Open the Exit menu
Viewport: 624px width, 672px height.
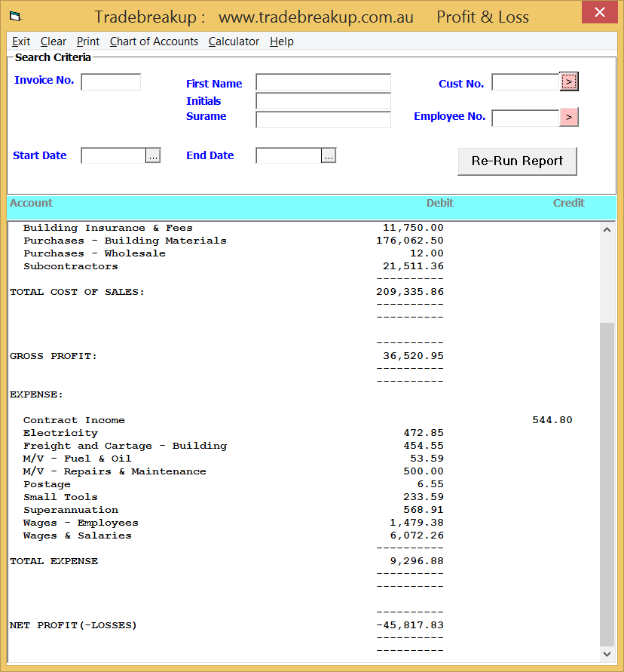tap(21, 41)
